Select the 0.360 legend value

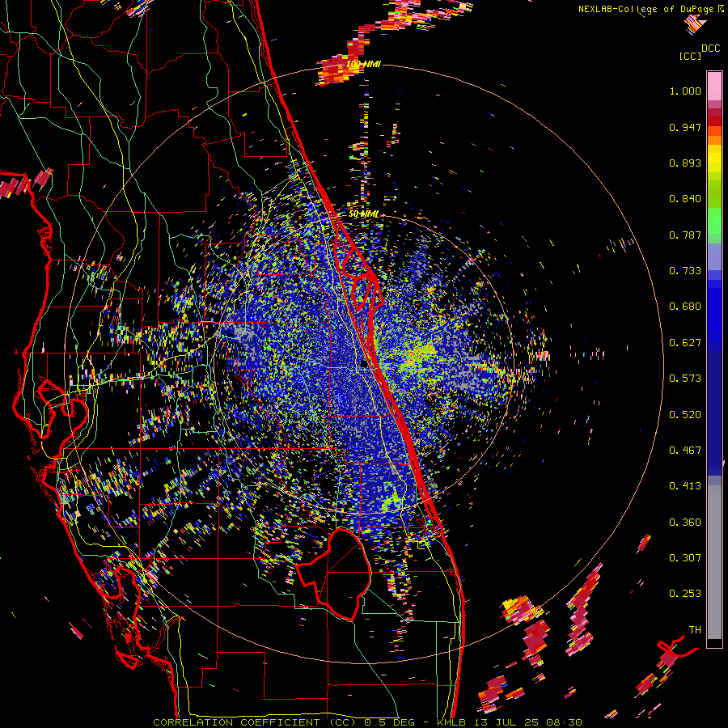coord(685,523)
